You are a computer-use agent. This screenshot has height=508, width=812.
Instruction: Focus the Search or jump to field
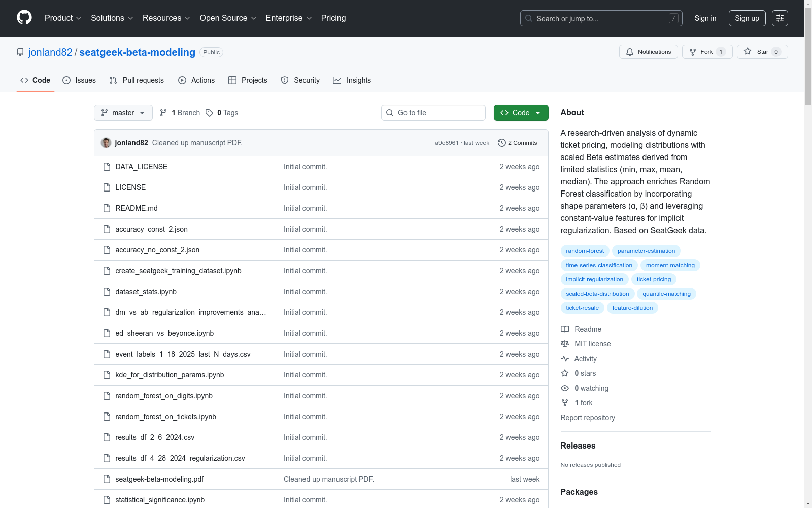(601, 18)
